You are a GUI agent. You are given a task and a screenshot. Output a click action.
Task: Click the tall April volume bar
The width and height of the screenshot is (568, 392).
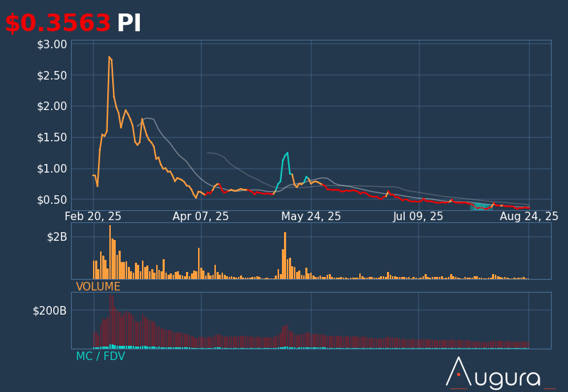199,263
